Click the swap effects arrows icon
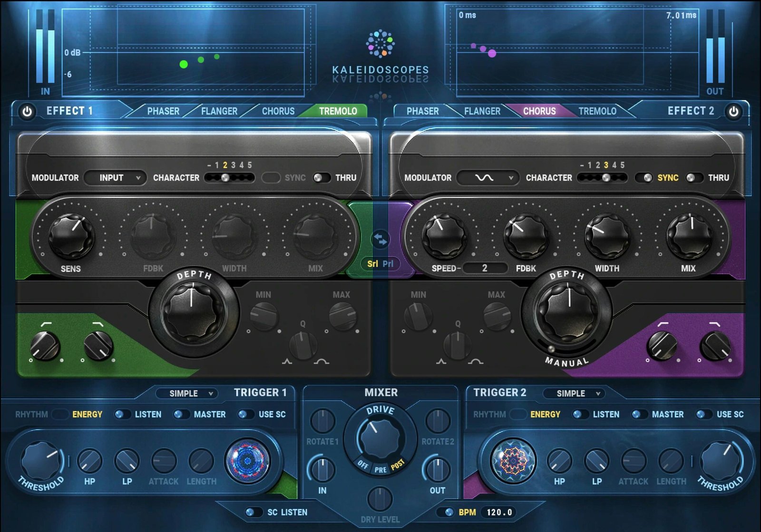The width and height of the screenshot is (761, 532). (380, 239)
